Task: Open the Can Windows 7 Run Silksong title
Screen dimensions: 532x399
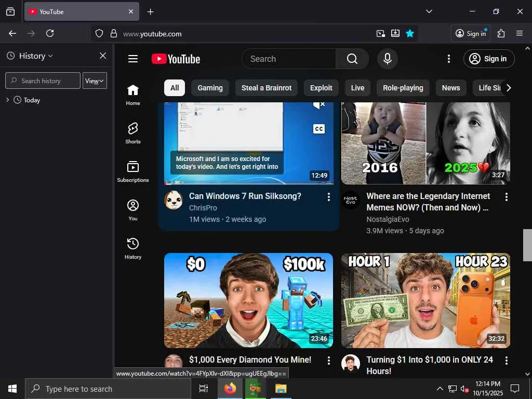Action: [245, 196]
